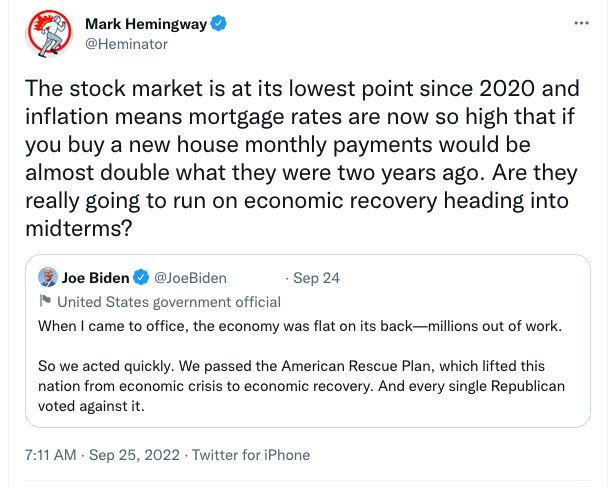The image size is (613, 487).
Task: Open the tweet's three-dot More menu
Action: (581, 23)
